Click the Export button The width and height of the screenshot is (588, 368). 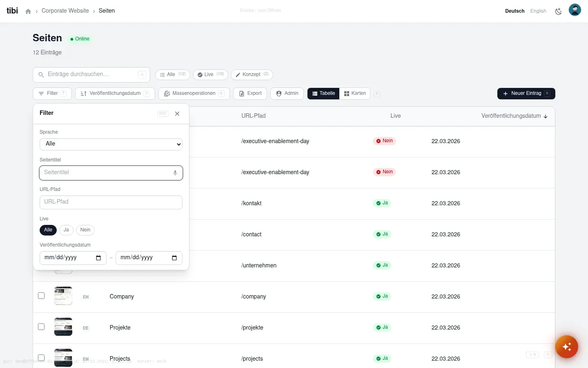250,94
